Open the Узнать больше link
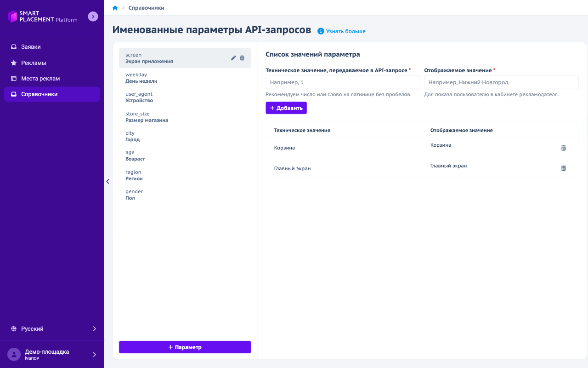This screenshot has height=368, width=588. [346, 31]
